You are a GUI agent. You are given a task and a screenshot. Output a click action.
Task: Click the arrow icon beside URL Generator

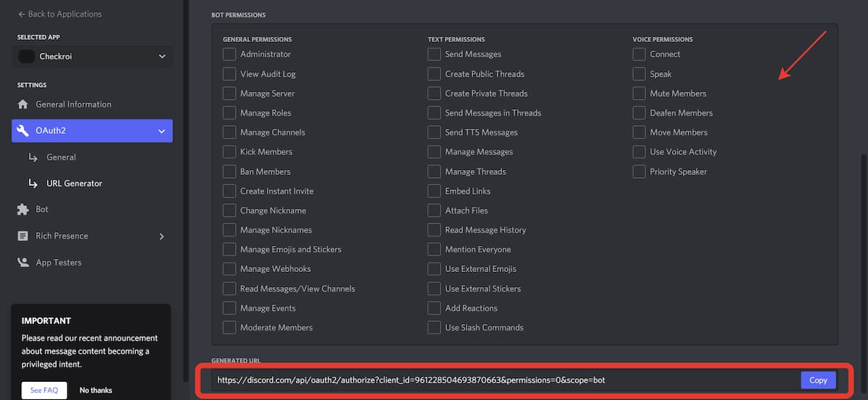(x=33, y=184)
